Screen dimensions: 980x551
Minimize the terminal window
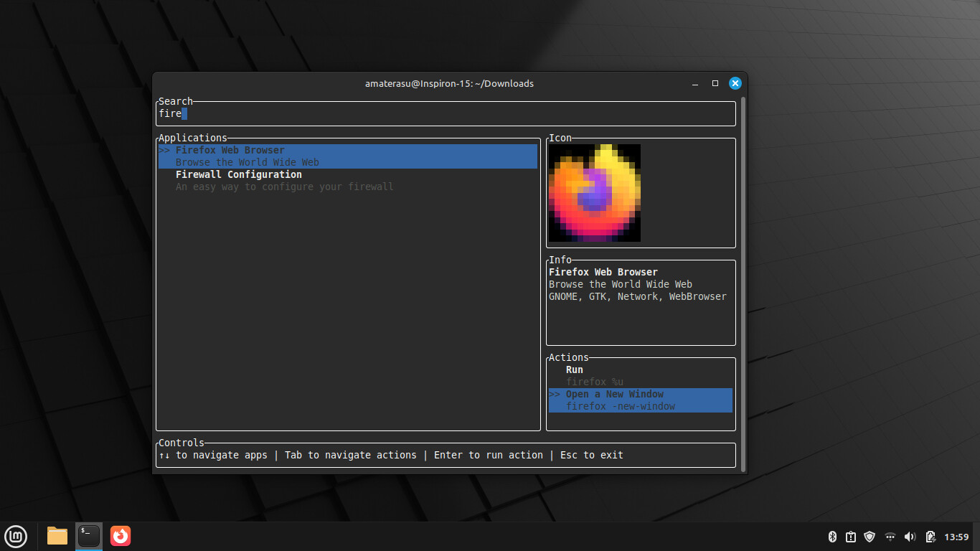click(695, 83)
